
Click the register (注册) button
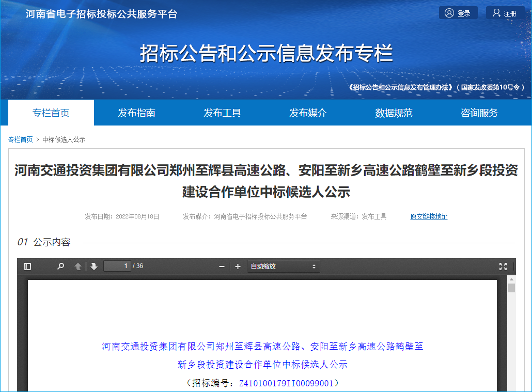tap(505, 13)
